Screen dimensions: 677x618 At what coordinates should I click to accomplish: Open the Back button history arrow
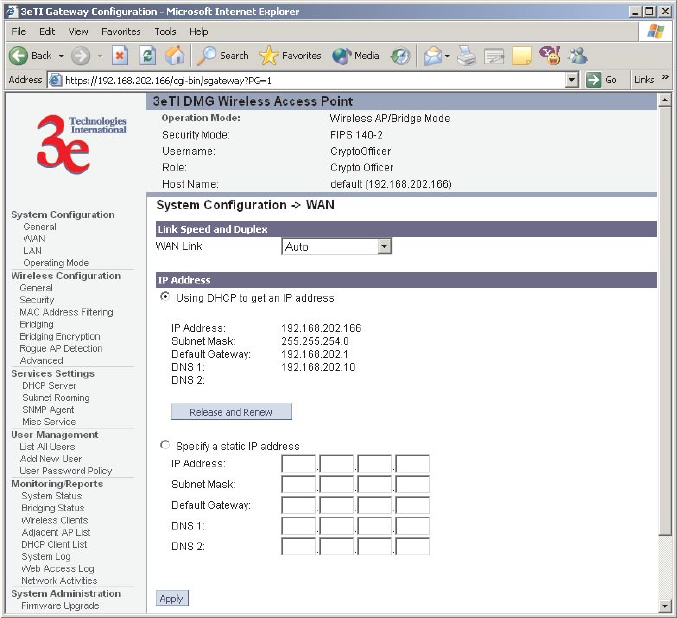[61, 56]
